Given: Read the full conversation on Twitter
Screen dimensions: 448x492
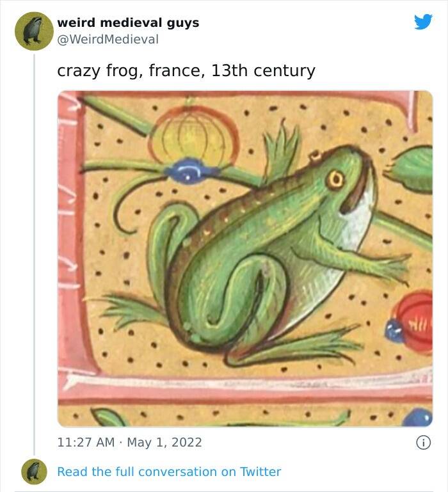Looking at the screenshot, I should [169, 472].
